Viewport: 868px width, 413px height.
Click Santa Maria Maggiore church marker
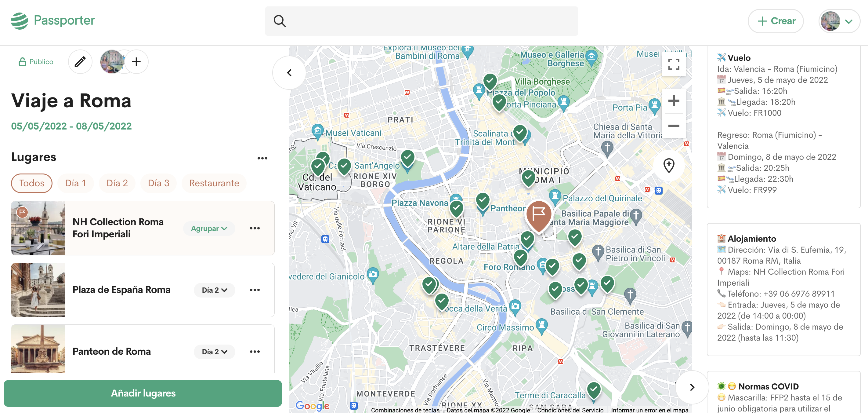point(636,217)
